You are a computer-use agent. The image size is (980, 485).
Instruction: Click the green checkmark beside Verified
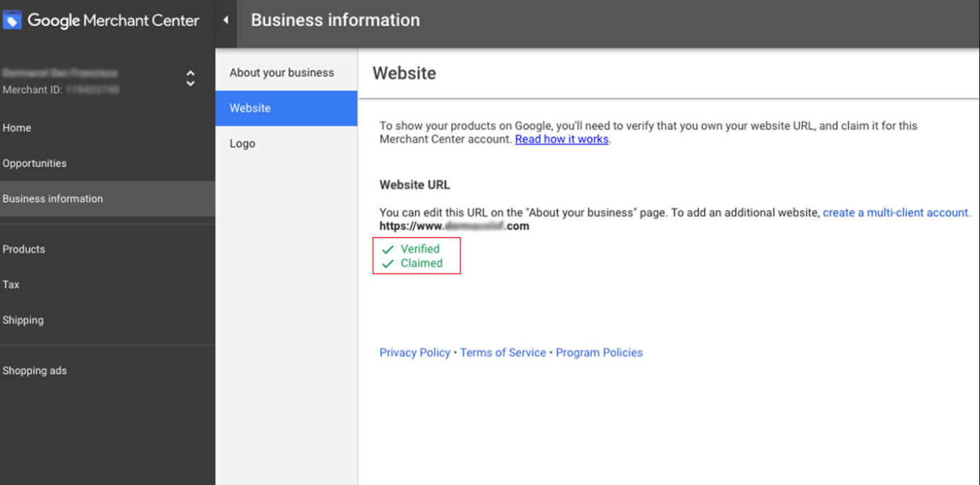(388, 249)
